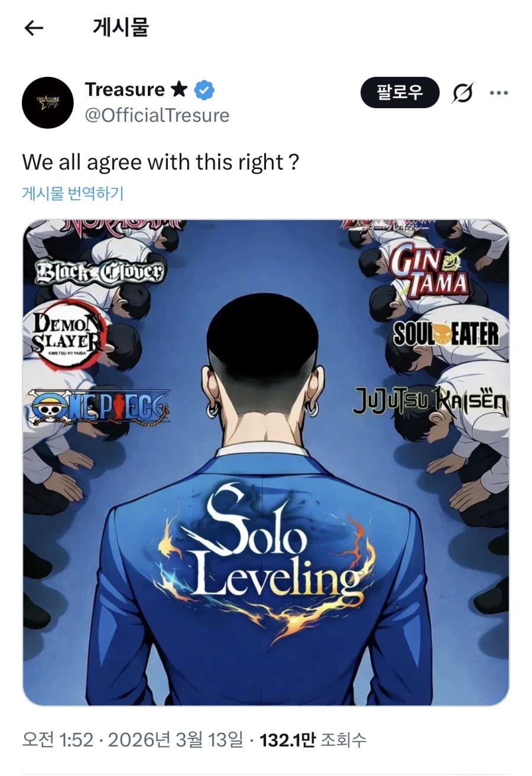Tap the 오전 1:52 post timestamp
Viewport: 532px width, 776px height.
click(57, 739)
